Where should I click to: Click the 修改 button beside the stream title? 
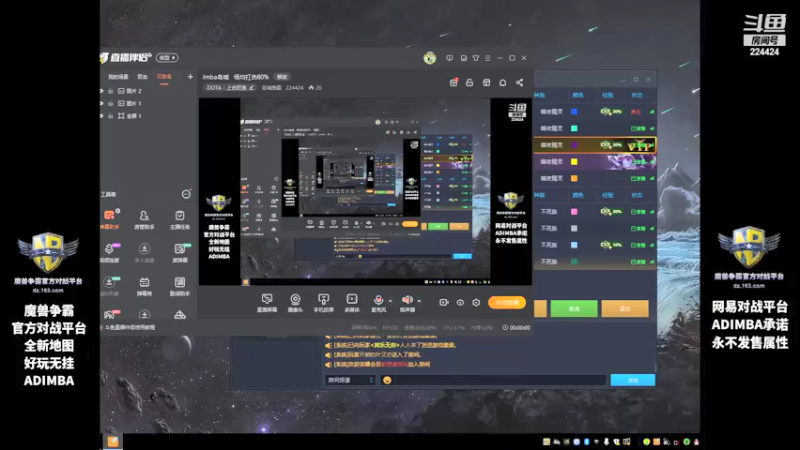282,77
